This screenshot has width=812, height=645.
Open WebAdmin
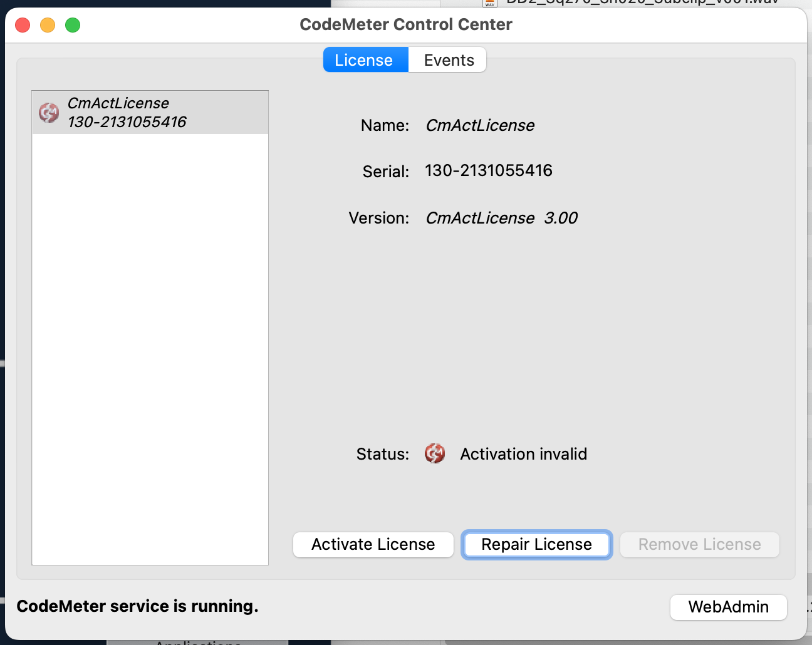[x=728, y=607]
